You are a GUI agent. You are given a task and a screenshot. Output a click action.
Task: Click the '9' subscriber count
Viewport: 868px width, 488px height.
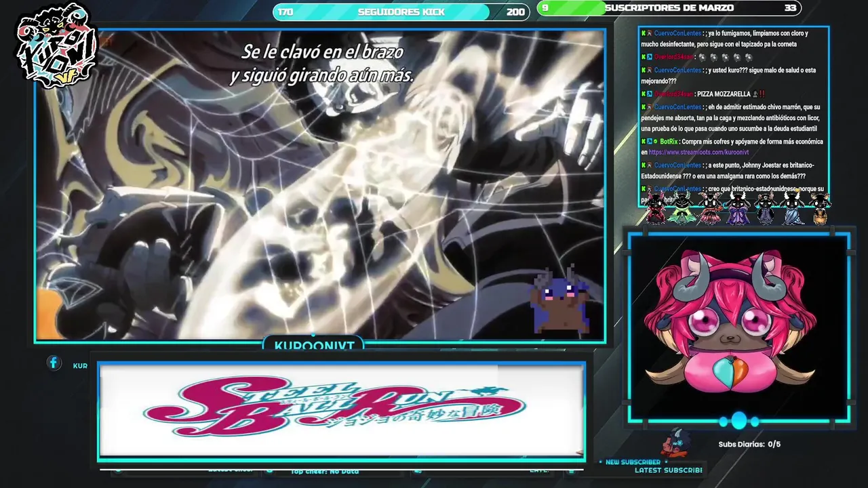tap(545, 8)
